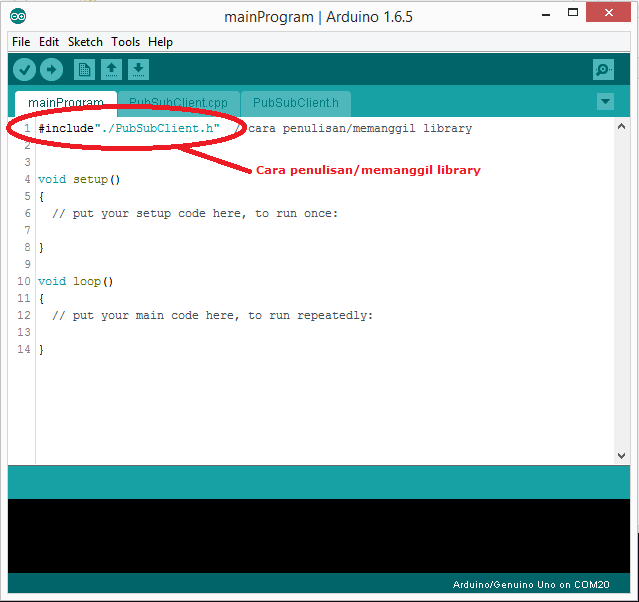639x602 pixels.
Task: Switch to the PubSubClient.h tab
Action: 296,103
